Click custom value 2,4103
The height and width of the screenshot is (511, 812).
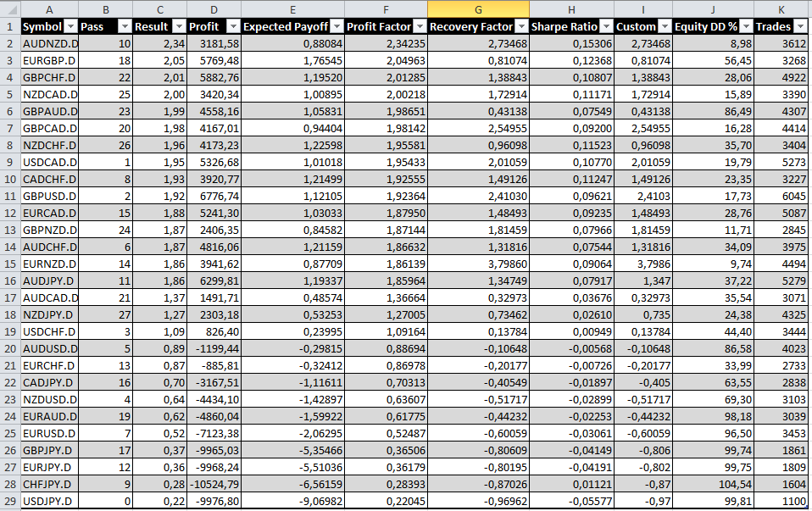(643, 197)
